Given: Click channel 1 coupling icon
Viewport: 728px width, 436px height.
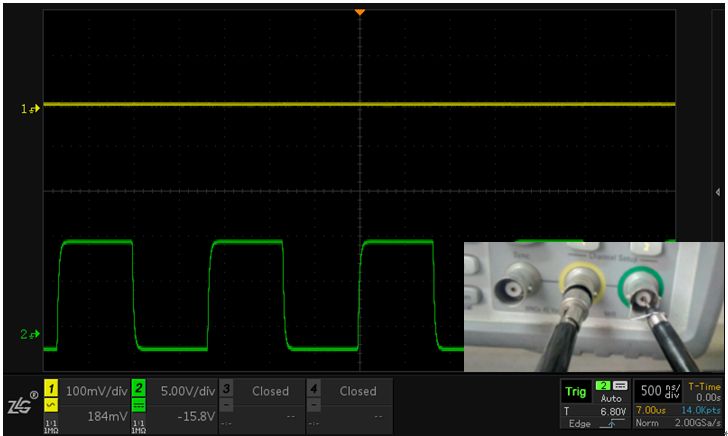Looking at the screenshot, I should click(x=50, y=405).
